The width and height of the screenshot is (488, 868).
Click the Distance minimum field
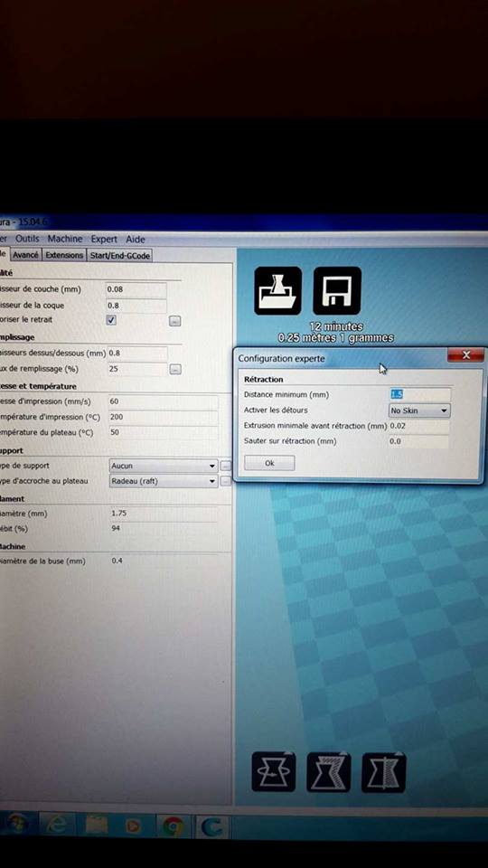tap(419, 394)
